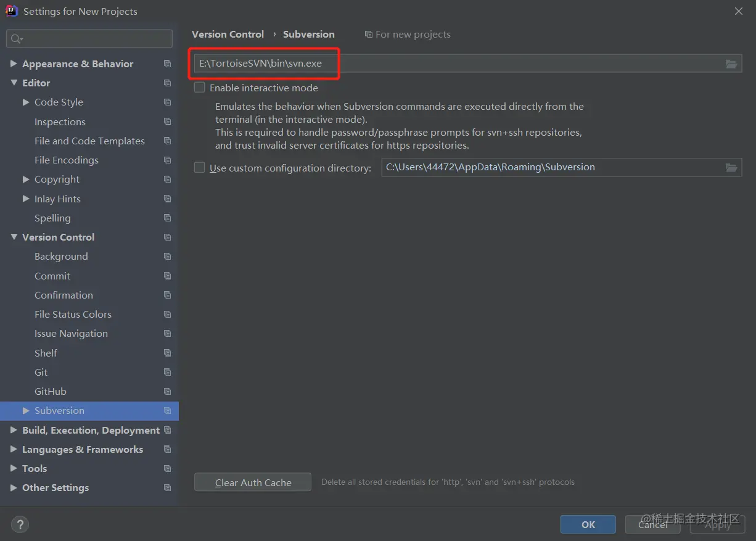Browse for svn.exe using the folder icon
The width and height of the screenshot is (756, 541).
pos(731,64)
